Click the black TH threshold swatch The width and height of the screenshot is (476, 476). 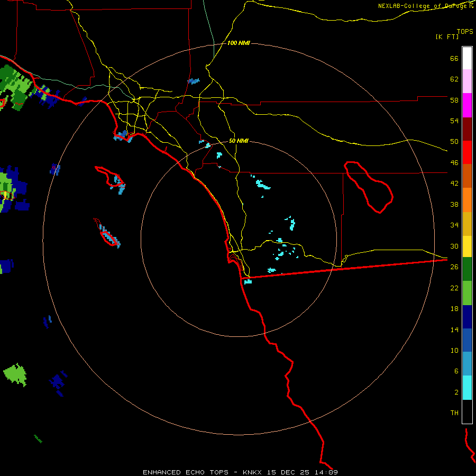click(467, 411)
